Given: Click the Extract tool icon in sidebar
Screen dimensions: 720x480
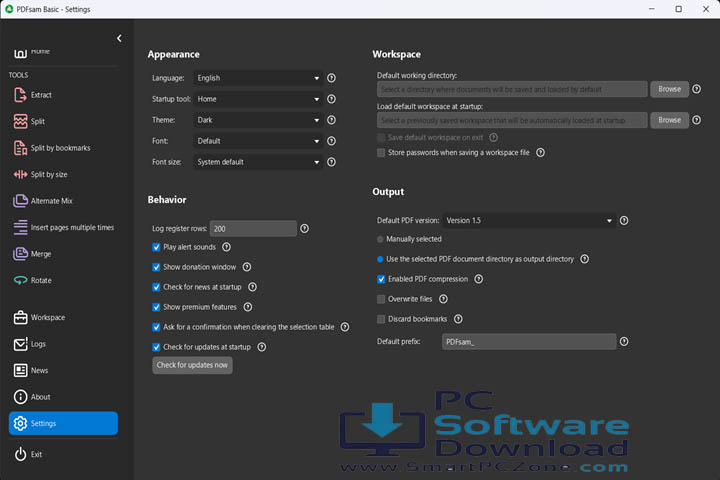Looking at the screenshot, I should pos(20,95).
